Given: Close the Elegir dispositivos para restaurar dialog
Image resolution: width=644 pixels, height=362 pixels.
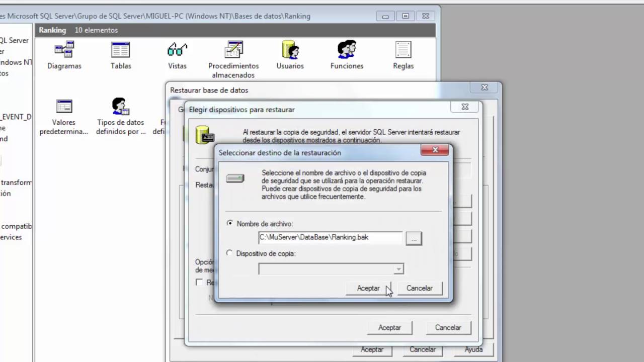Looking at the screenshot, I should 465,107.
